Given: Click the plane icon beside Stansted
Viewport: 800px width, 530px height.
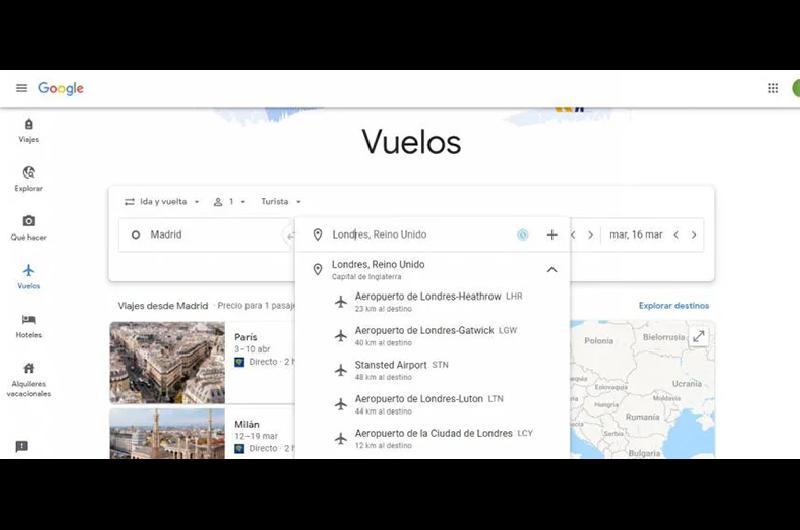Looking at the screenshot, I should [x=341, y=370].
